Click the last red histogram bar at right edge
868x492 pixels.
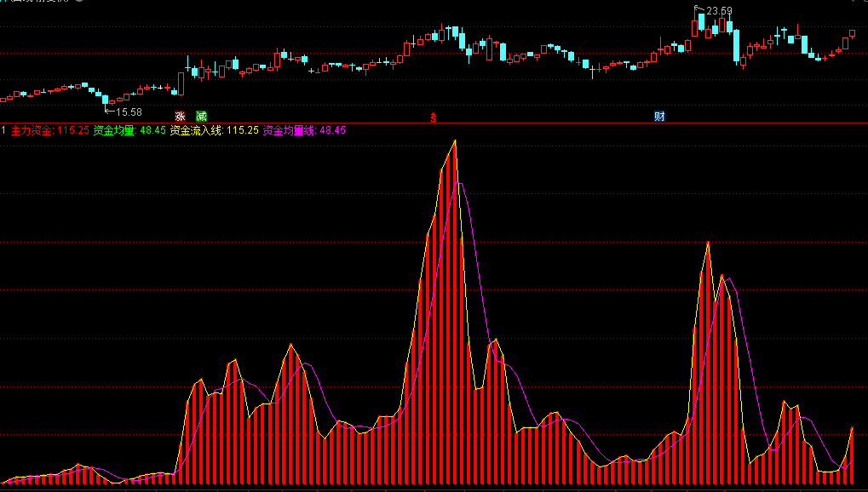[851, 460]
